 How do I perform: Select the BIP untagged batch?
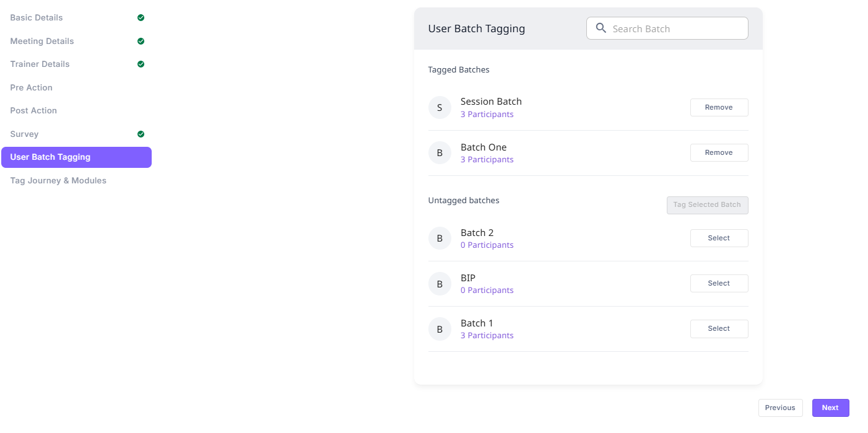point(719,283)
